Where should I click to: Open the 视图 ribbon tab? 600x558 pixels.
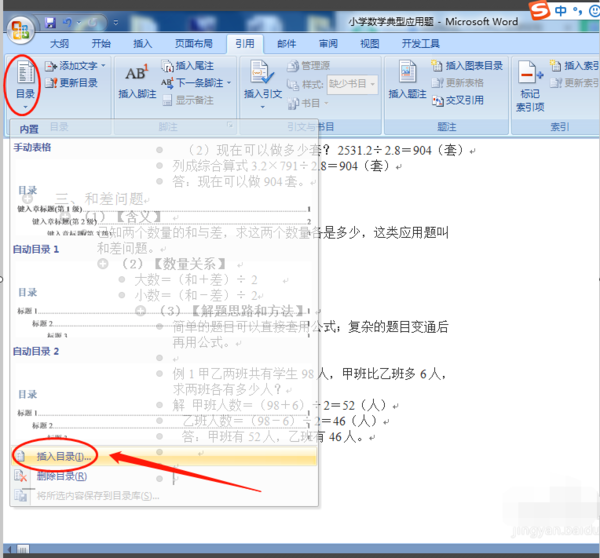pos(370,44)
